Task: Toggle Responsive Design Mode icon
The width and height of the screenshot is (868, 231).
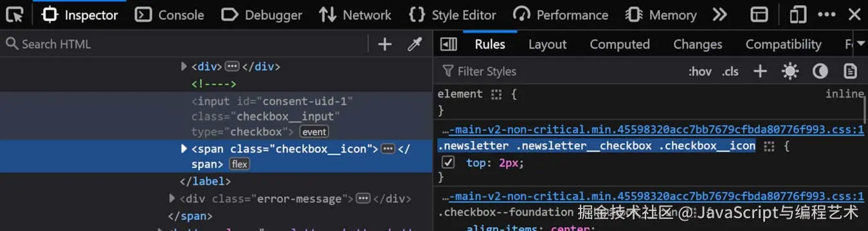Action: [798, 15]
